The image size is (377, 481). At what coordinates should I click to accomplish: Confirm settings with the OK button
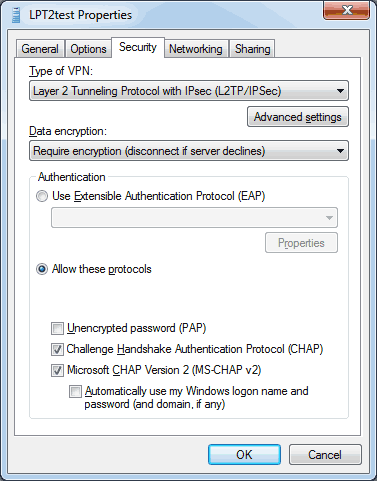point(244,454)
